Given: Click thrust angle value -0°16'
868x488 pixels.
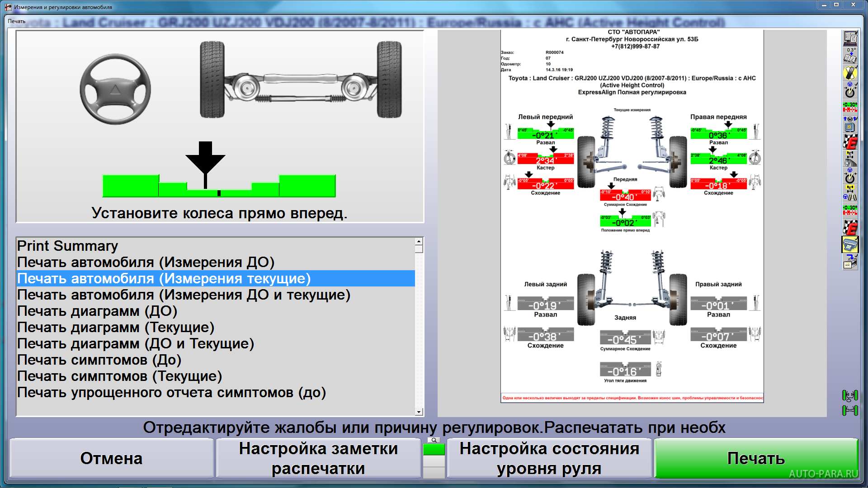Looking at the screenshot, I should pos(625,371).
